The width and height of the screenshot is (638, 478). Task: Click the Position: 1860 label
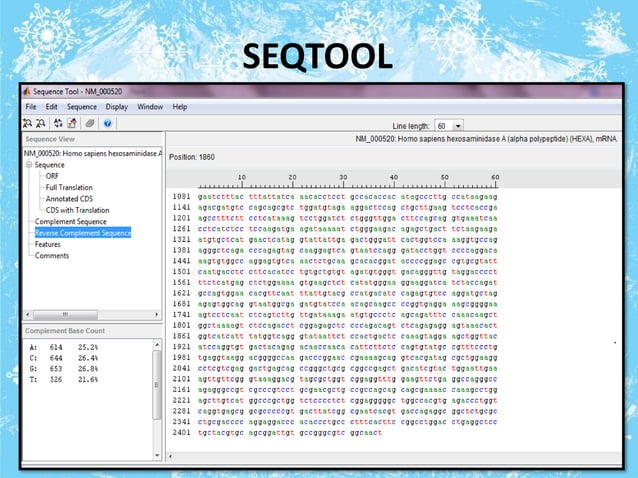[192, 157]
